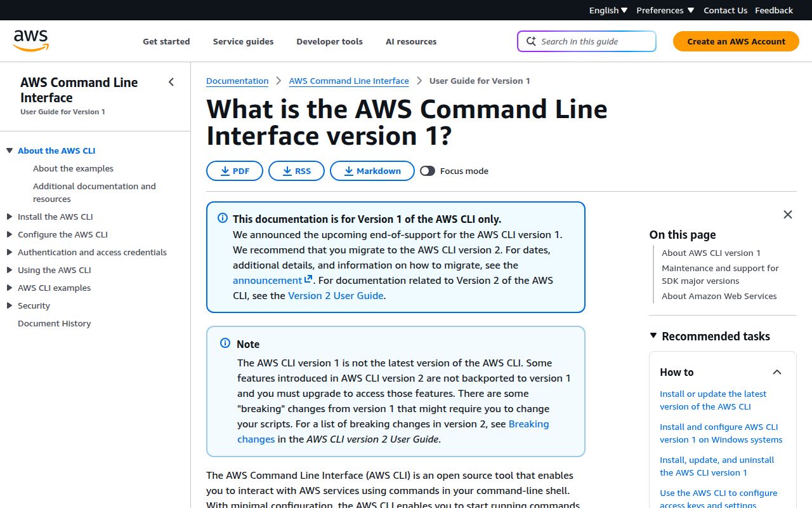Jump to Maintenance and support for SDK major versions
Viewport: 812px width, 508px height.
(720, 274)
